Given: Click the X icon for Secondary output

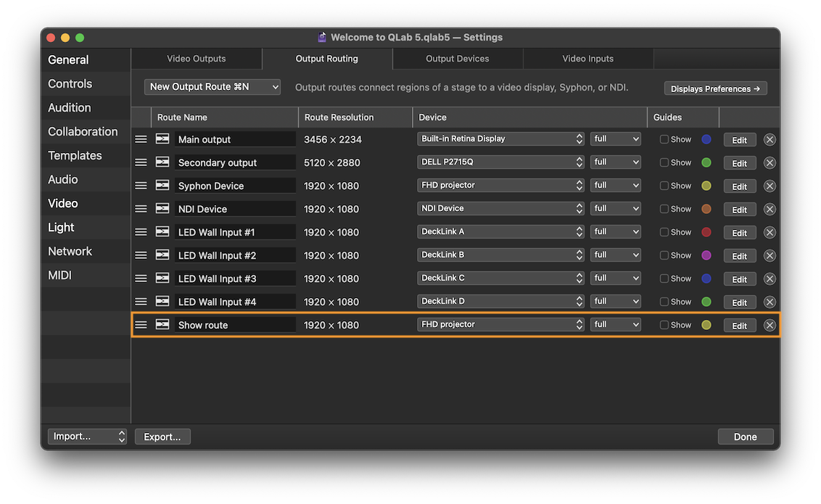Looking at the screenshot, I should 770,162.
